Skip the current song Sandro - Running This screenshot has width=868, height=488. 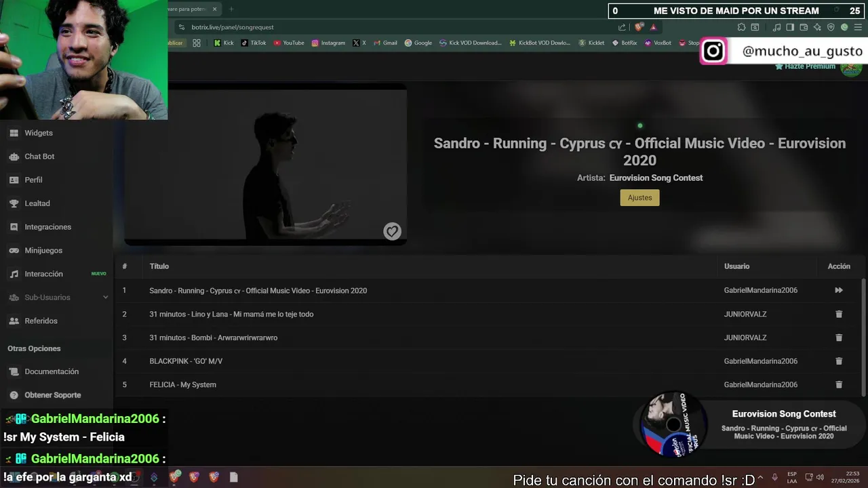click(839, 290)
